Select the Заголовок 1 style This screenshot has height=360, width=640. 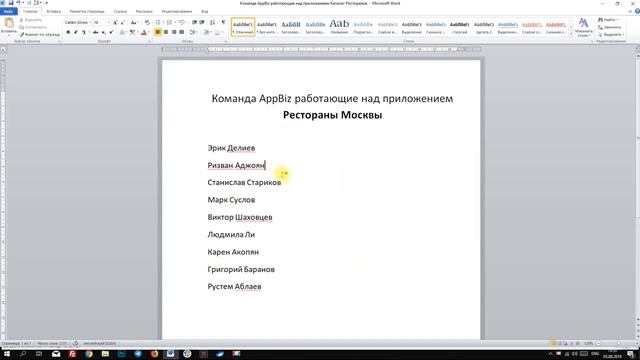coord(291,27)
